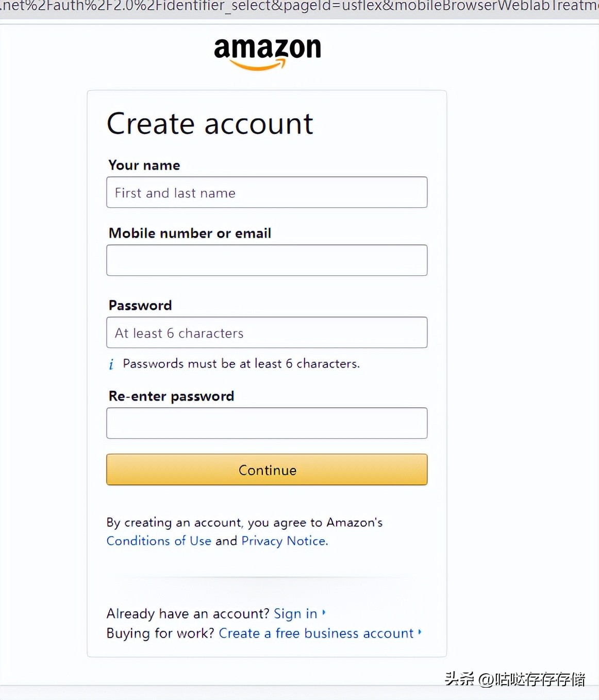Image resolution: width=599 pixels, height=700 pixels.
Task: Open the Conditions of Use link
Action: pos(159,541)
